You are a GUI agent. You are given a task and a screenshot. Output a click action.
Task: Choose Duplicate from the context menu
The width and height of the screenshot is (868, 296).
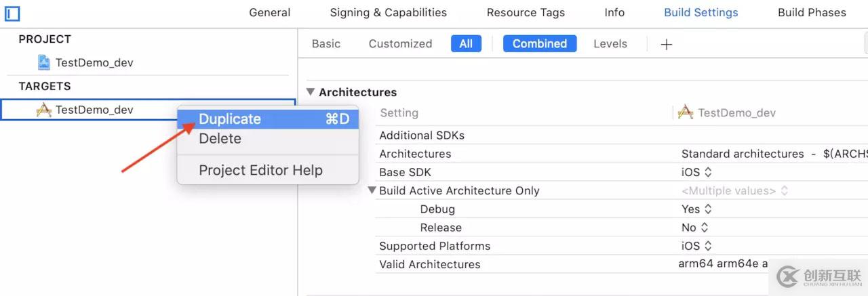pos(268,119)
